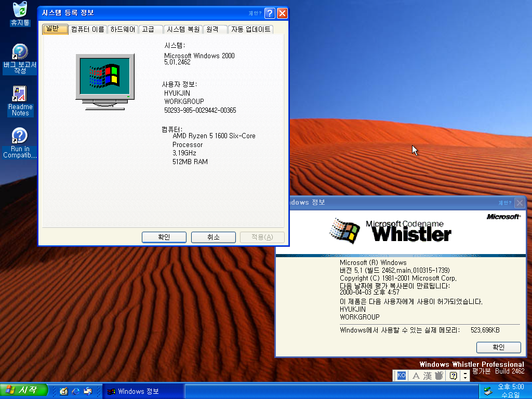Click the help question button in System Properties title bar
Viewport: 532px width, 399px height.
pyautogui.click(x=270, y=13)
